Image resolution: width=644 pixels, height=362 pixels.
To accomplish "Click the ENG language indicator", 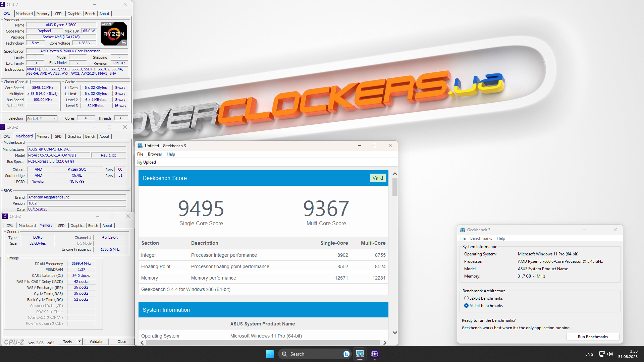I will pos(589,354).
